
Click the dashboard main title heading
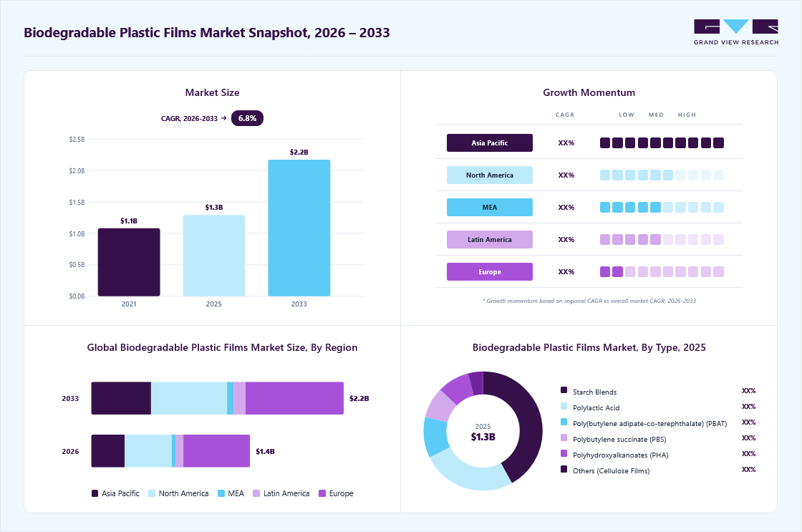pos(207,33)
